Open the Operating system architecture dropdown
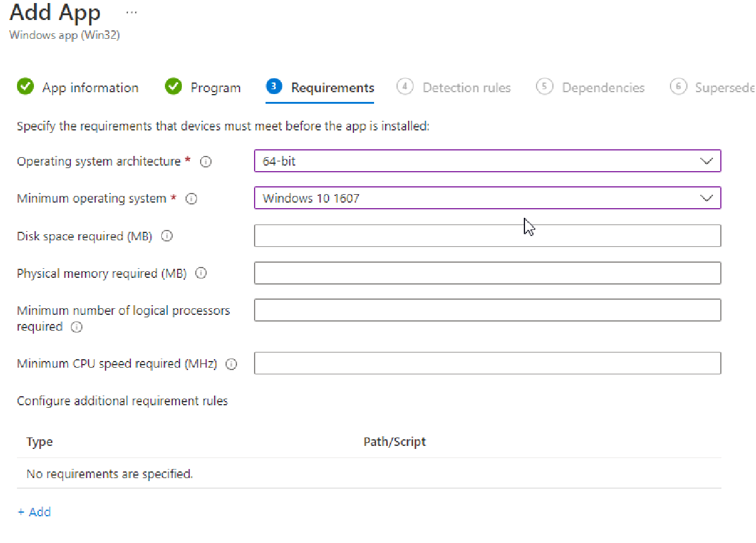756x543 pixels. tap(706, 161)
